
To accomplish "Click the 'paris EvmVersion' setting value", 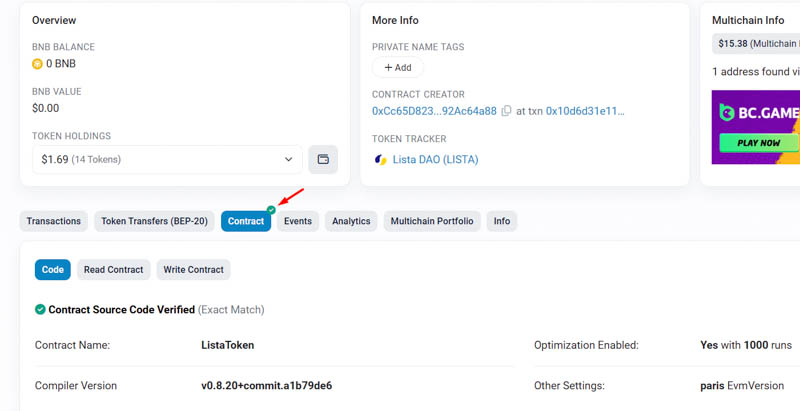I will pyautogui.click(x=742, y=386).
